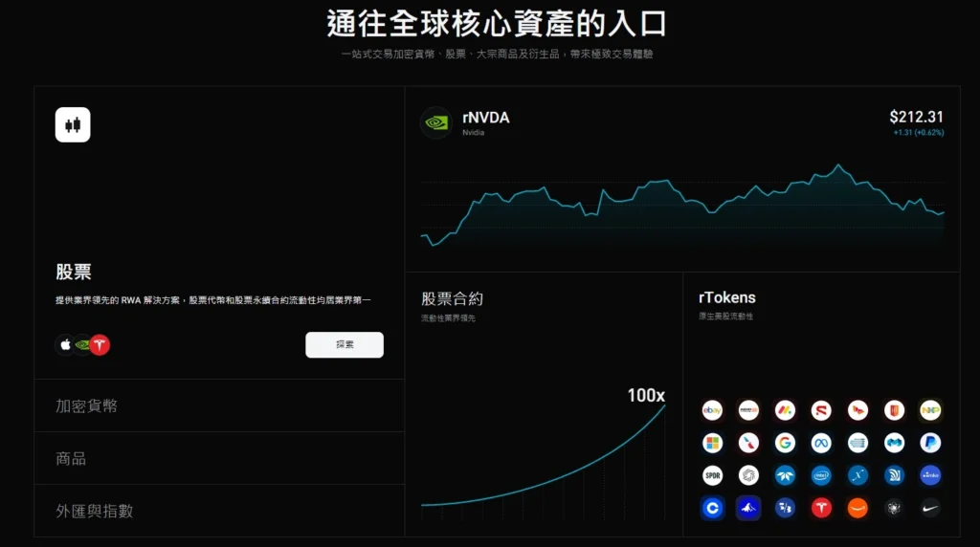Click the small Nvidia logo under 股票

point(82,344)
